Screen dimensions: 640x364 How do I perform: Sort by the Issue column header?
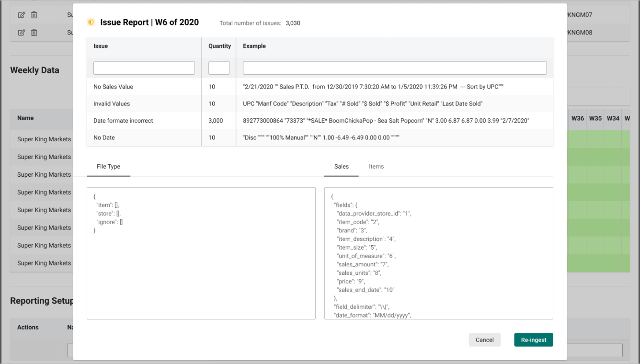tap(101, 46)
